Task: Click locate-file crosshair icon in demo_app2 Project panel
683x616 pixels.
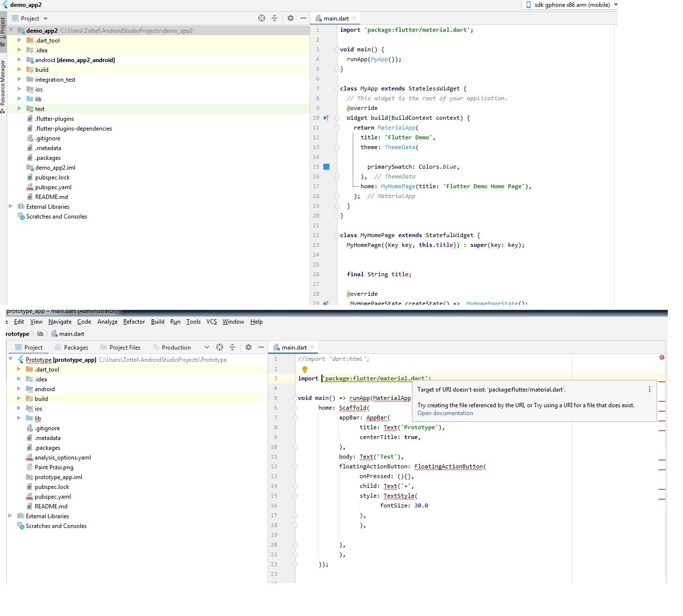Action: click(262, 18)
